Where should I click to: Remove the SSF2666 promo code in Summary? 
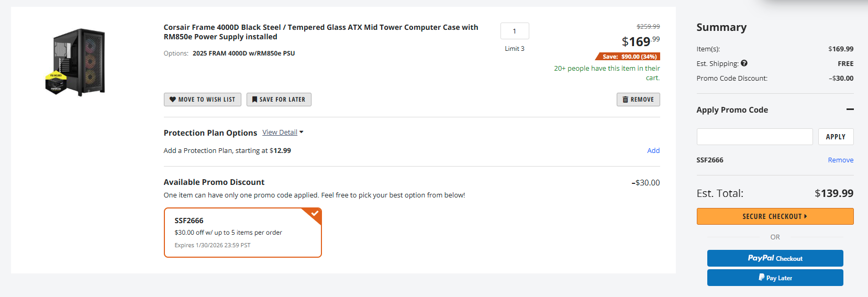(x=840, y=160)
